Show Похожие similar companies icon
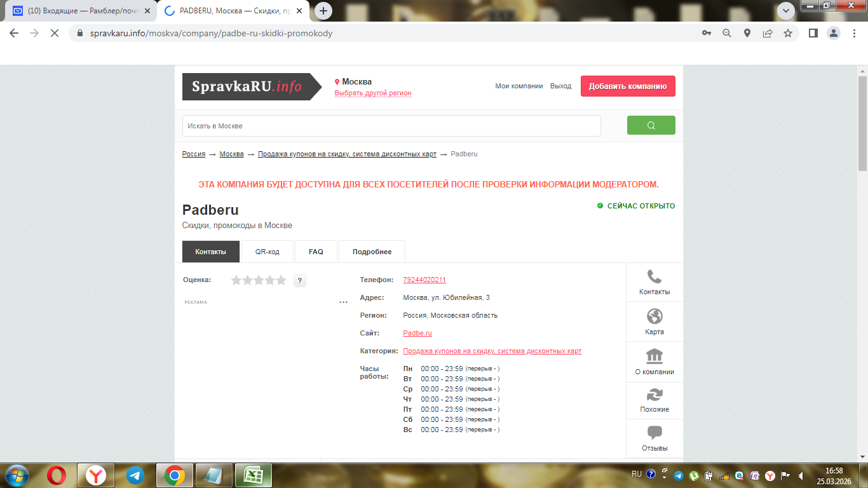 point(654,395)
